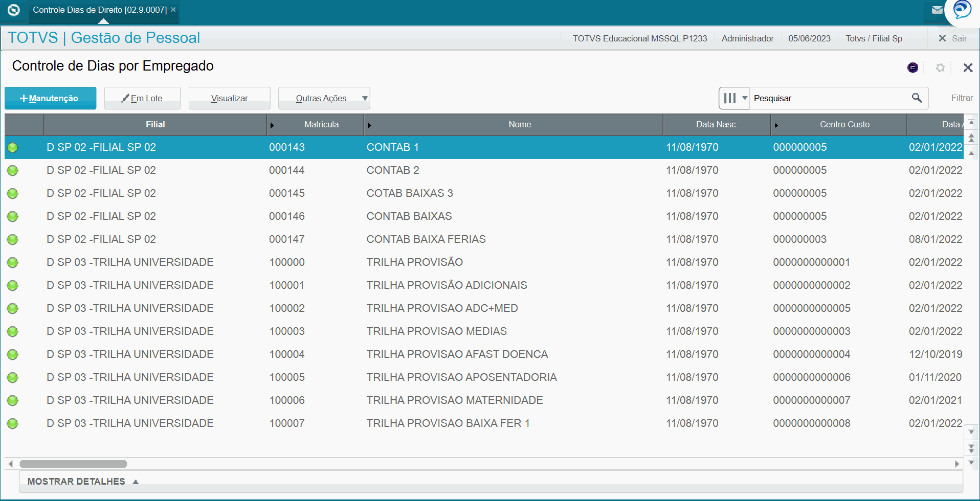Open the chat assistant bubble icon

click(x=962, y=10)
